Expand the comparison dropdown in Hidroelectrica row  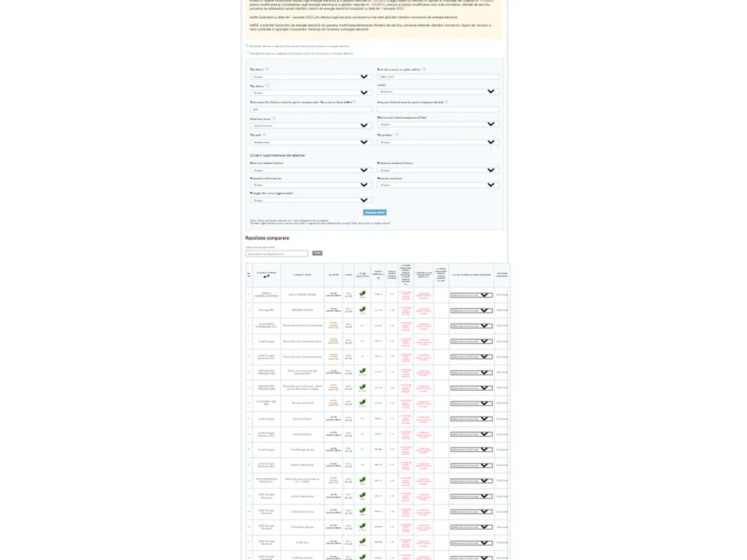(x=471, y=295)
